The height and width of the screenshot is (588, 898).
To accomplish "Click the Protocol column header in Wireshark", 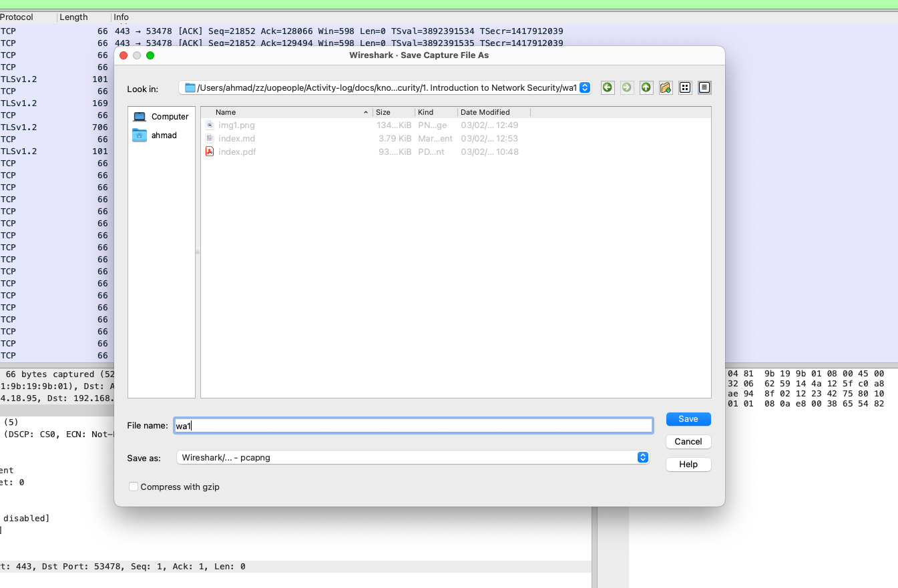I will pyautogui.click(x=27, y=17).
